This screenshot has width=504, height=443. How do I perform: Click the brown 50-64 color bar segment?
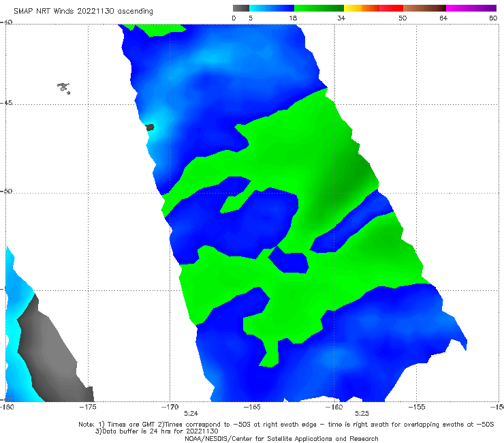tap(424, 8)
